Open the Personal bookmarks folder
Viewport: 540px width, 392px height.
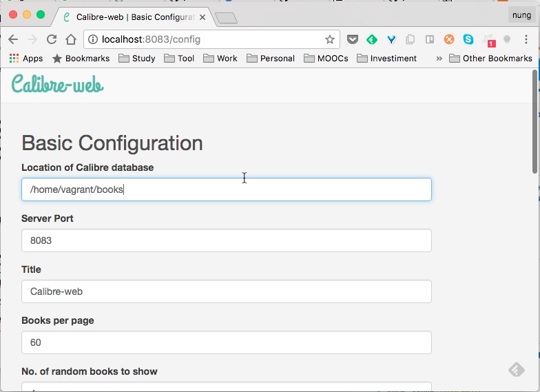271,58
